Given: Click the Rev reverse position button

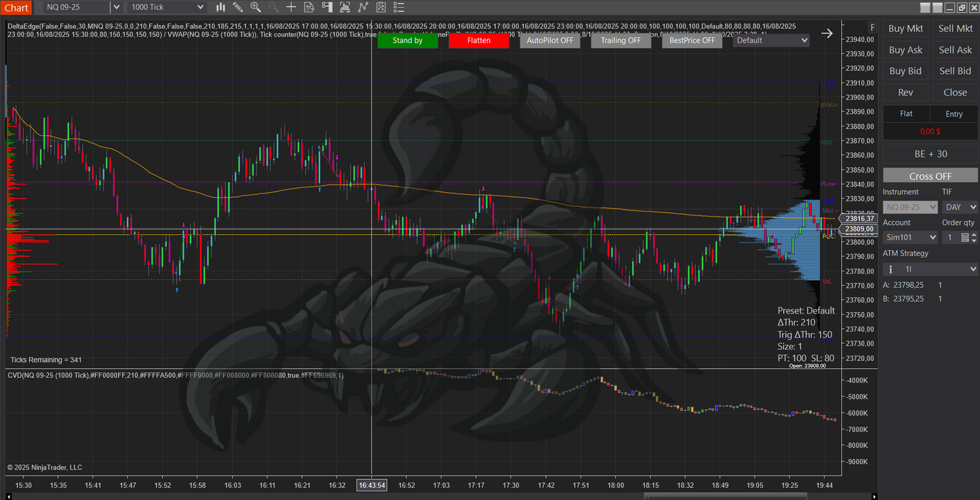Looking at the screenshot, I should (905, 92).
